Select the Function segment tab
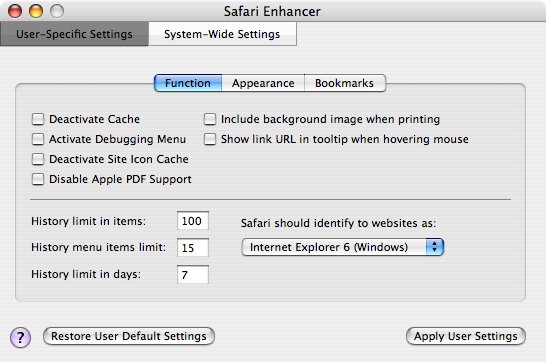 pyautogui.click(x=188, y=83)
